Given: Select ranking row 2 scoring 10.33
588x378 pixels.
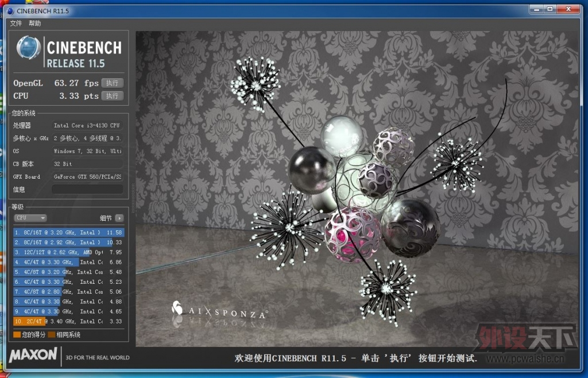Looking at the screenshot, I should point(69,242).
